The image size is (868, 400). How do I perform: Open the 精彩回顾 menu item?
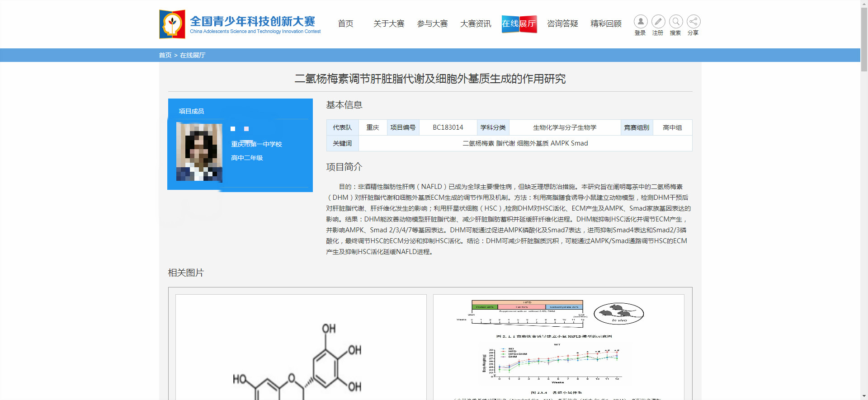606,24
